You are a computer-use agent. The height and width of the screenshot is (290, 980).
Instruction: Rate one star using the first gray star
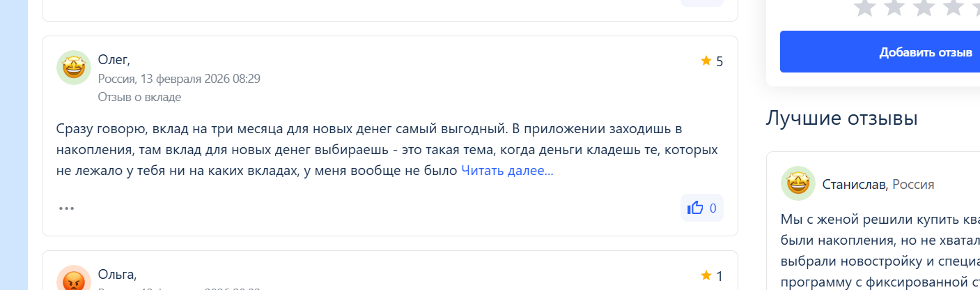tap(864, 7)
